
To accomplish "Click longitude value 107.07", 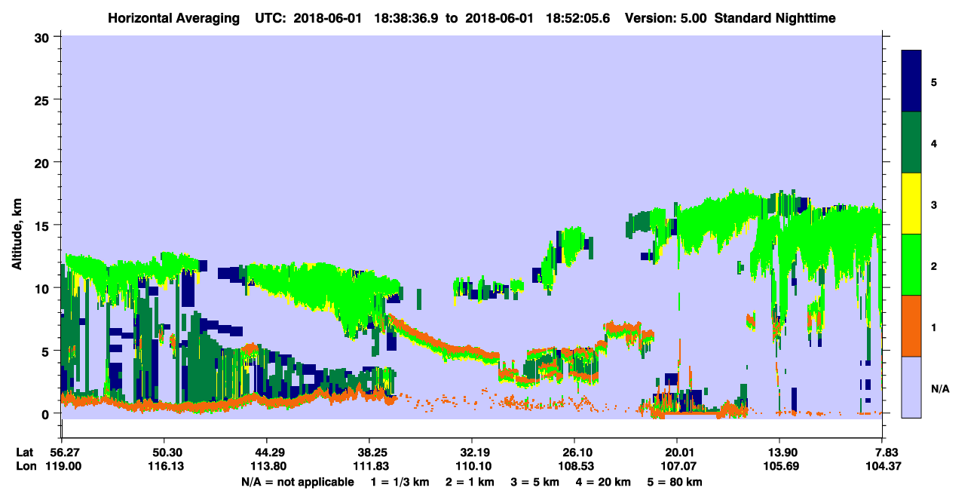I will (x=677, y=466).
